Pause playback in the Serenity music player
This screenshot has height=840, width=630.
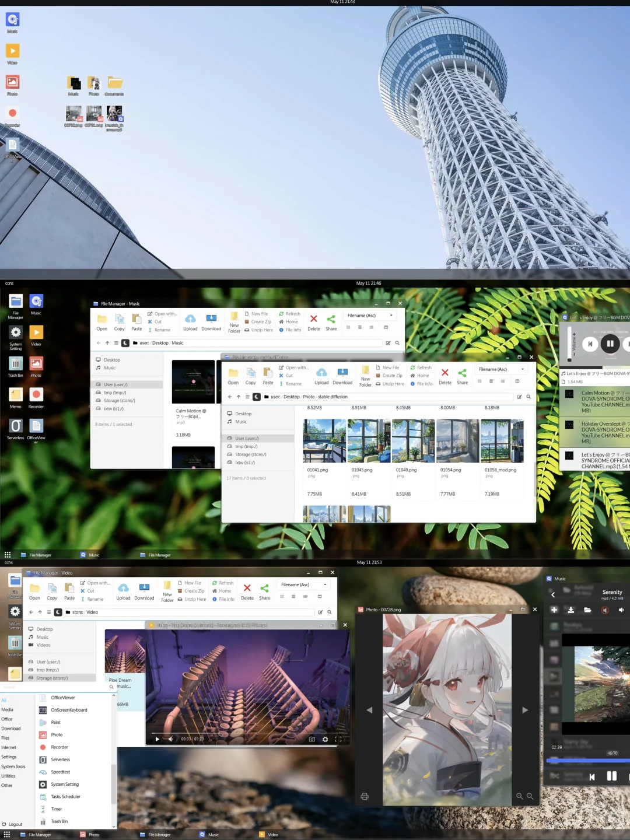point(611,776)
